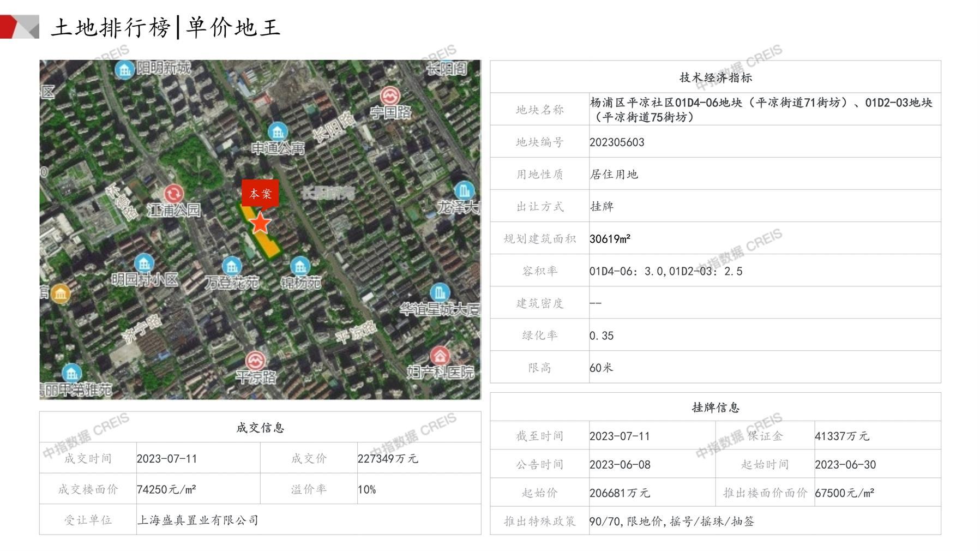Click the yellow landmark icon at map's left edge
980x551 pixels.
coord(60,294)
